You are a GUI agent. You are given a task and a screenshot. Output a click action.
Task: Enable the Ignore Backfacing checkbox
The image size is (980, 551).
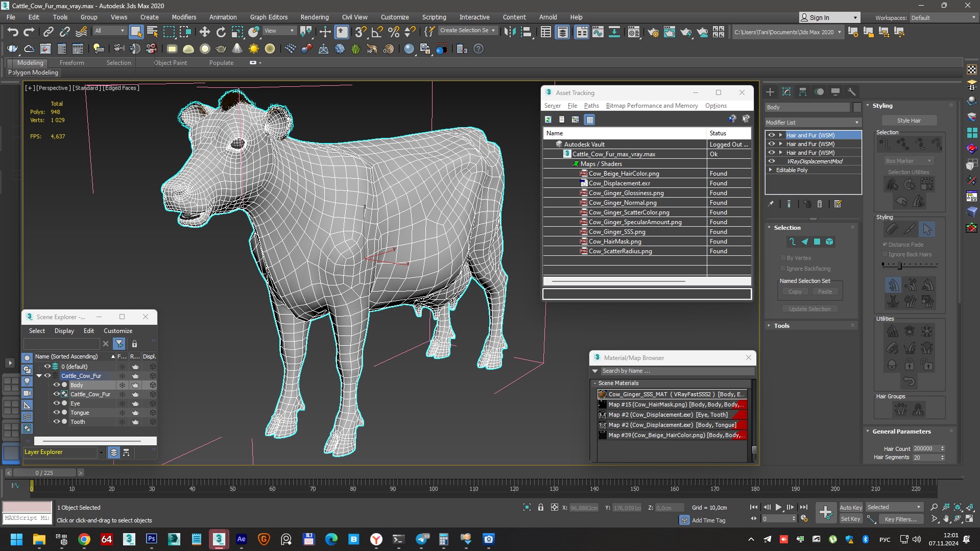coord(783,269)
